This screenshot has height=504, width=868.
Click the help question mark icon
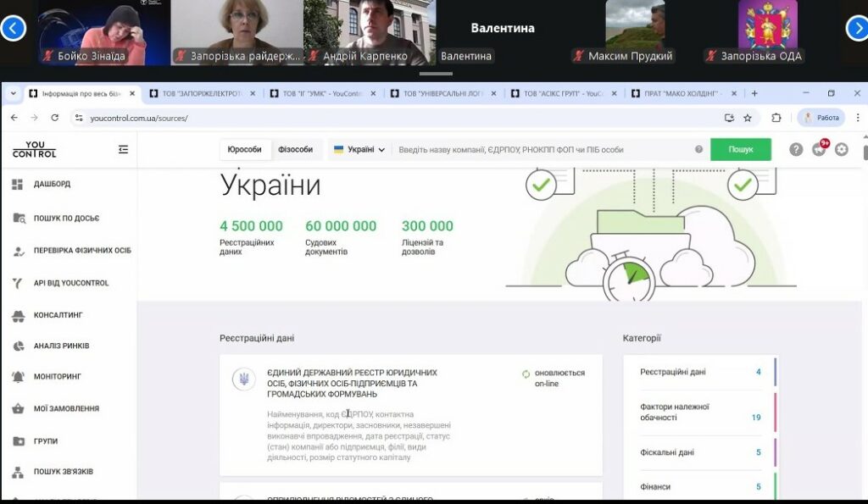796,149
